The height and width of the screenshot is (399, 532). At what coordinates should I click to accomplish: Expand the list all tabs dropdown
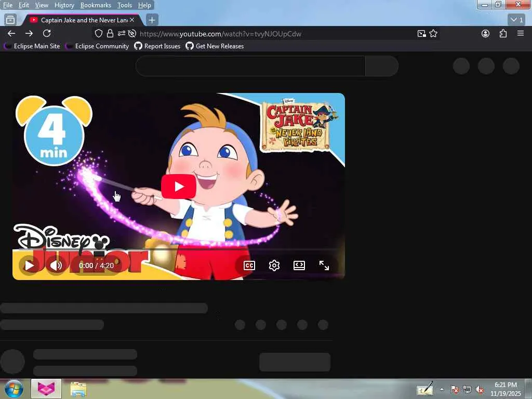(517, 20)
